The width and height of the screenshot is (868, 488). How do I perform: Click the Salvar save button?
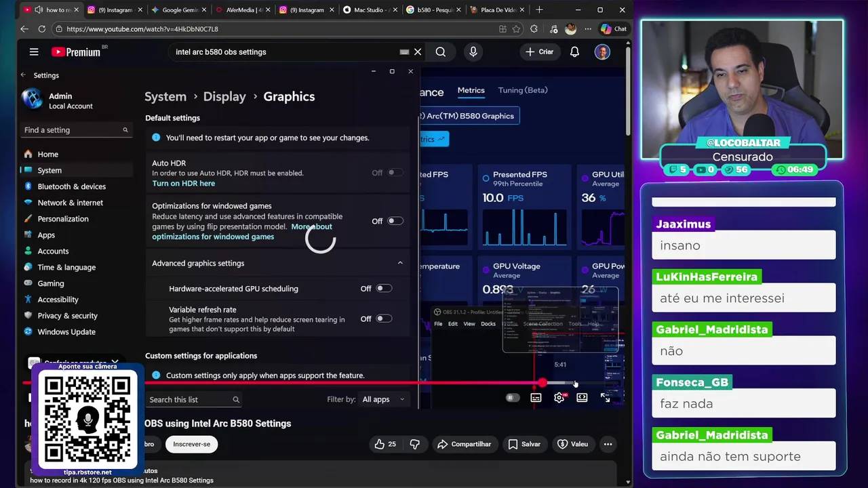(x=525, y=444)
